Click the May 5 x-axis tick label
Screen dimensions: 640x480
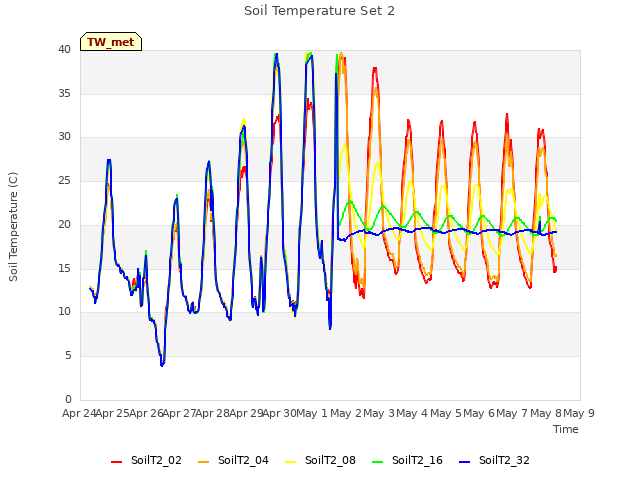[446, 413]
